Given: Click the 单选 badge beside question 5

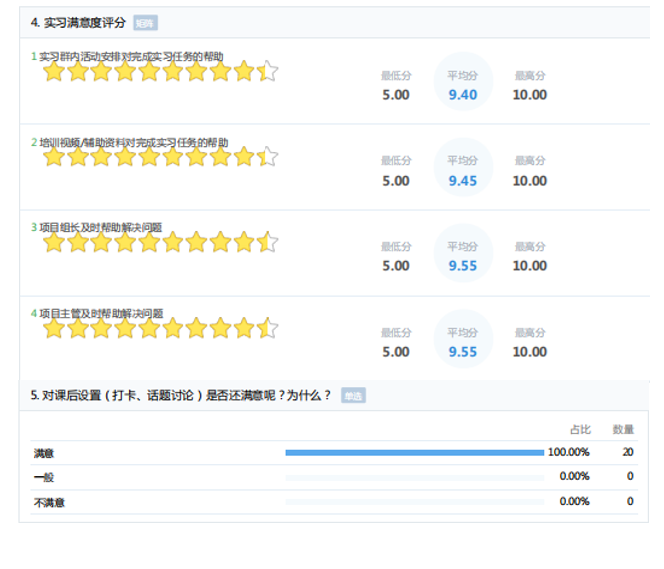Looking at the screenshot, I should tap(353, 396).
